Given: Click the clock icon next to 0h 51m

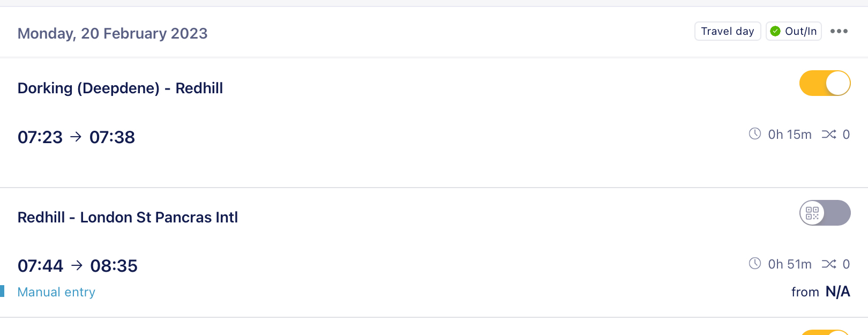Looking at the screenshot, I should pos(755,263).
